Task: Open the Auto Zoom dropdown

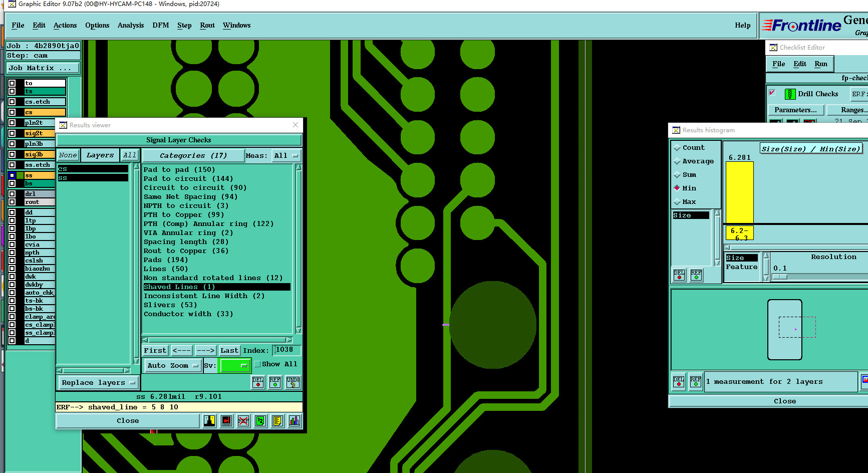Action: 173,366
